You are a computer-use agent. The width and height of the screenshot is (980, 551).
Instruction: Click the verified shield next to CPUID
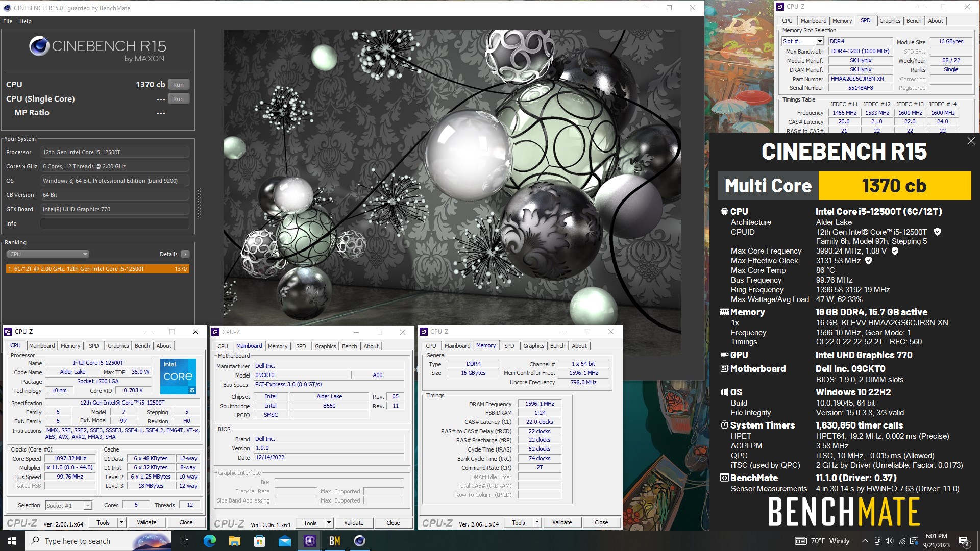[937, 232]
